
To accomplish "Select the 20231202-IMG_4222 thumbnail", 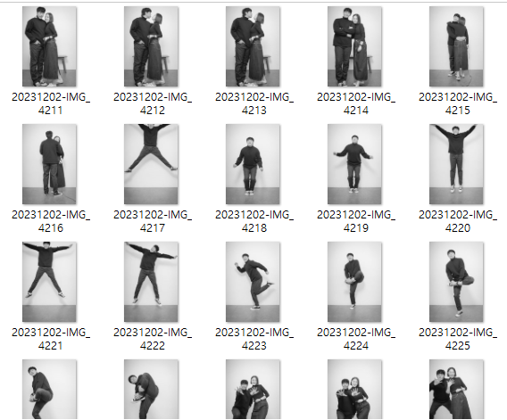I will coord(151,282).
